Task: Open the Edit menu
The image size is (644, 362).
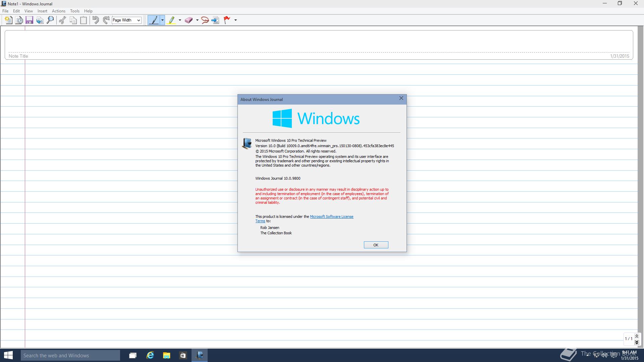Action: (16, 11)
